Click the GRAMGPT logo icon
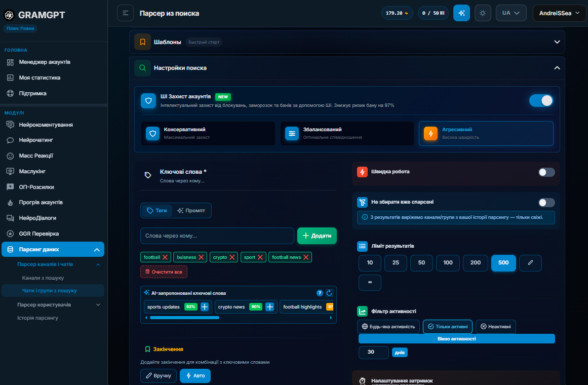Image resolution: width=588 pixels, height=385 pixels. (9, 15)
